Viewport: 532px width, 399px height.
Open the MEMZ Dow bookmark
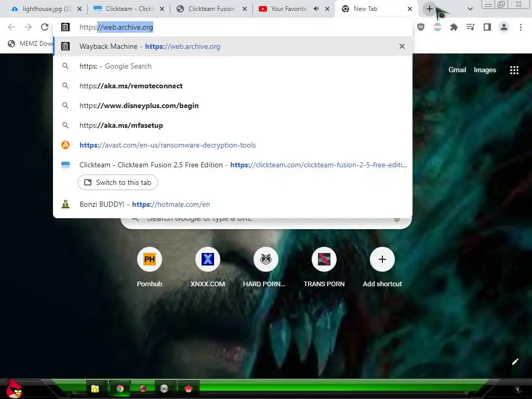30,44
